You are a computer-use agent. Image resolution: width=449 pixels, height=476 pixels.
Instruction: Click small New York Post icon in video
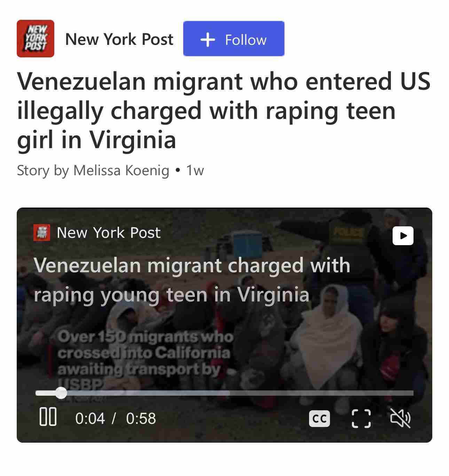(42, 233)
